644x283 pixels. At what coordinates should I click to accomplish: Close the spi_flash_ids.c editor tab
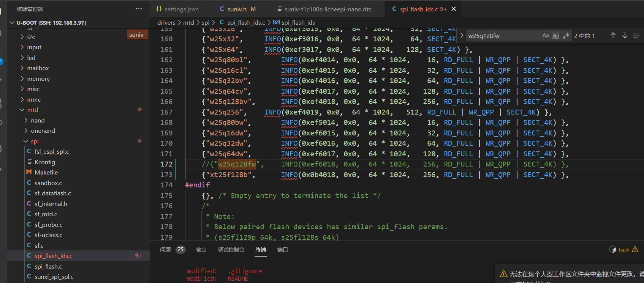click(454, 9)
